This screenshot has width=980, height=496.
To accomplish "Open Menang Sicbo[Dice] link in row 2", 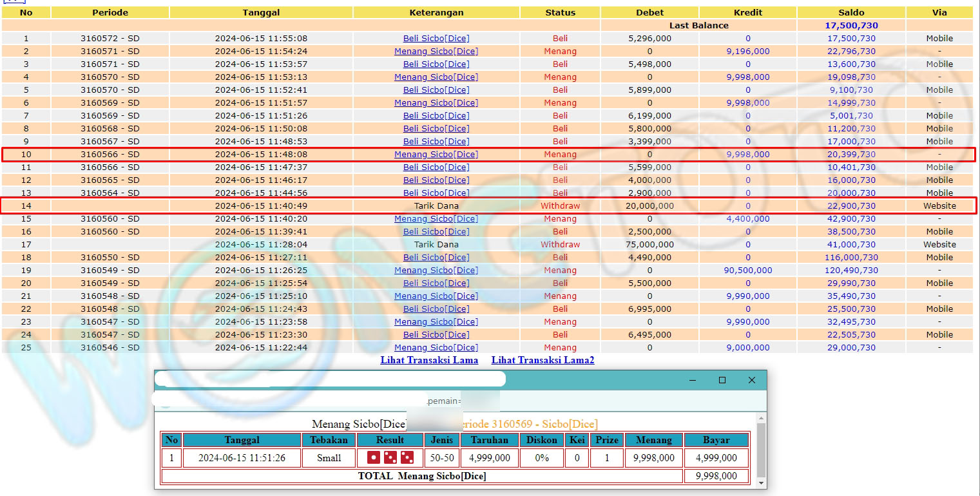I will (x=436, y=52).
